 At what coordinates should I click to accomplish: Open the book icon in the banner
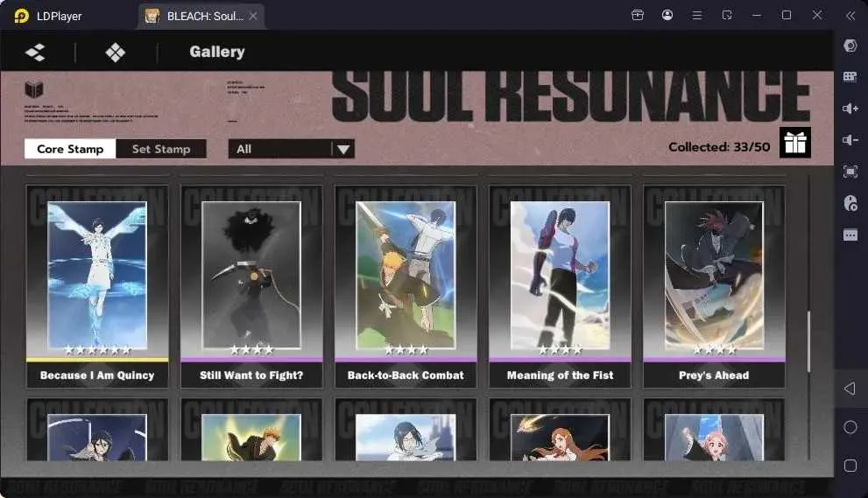34,89
